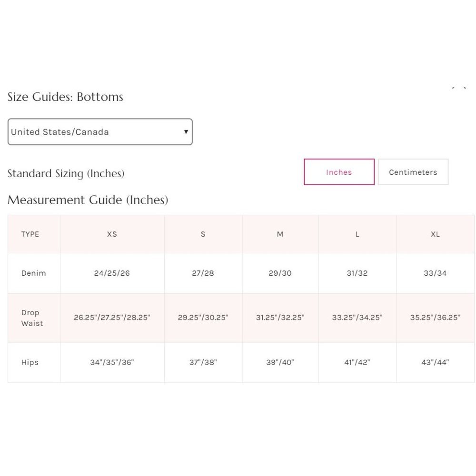Image resolution: width=476 pixels, height=476 pixels.
Task: Click the 24/25/26 denim size cell
Action: [x=112, y=273]
